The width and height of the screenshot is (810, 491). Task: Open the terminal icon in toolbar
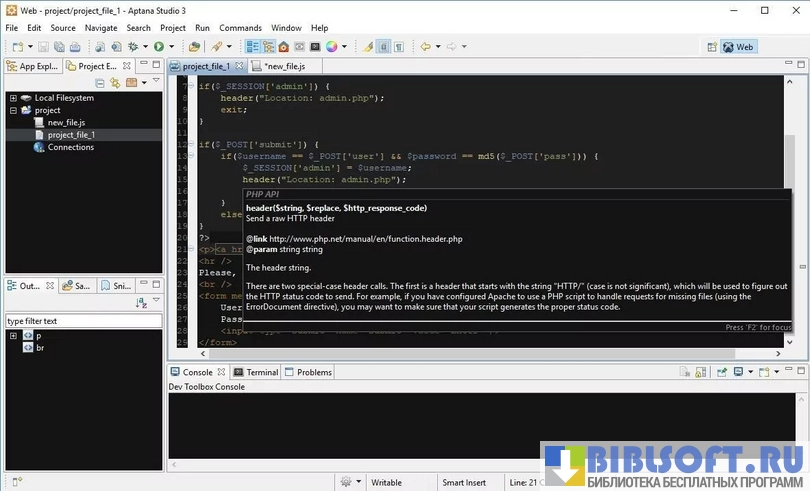click(x=315, y=47)
